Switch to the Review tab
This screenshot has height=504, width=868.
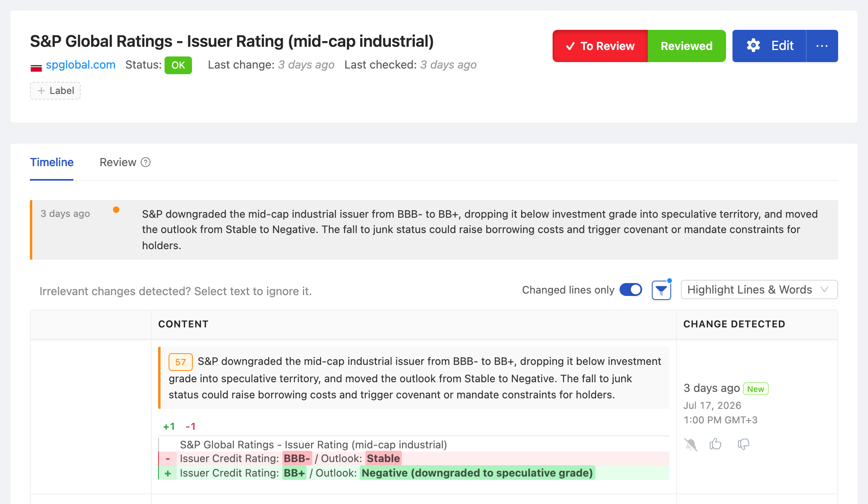coord(118,162)
